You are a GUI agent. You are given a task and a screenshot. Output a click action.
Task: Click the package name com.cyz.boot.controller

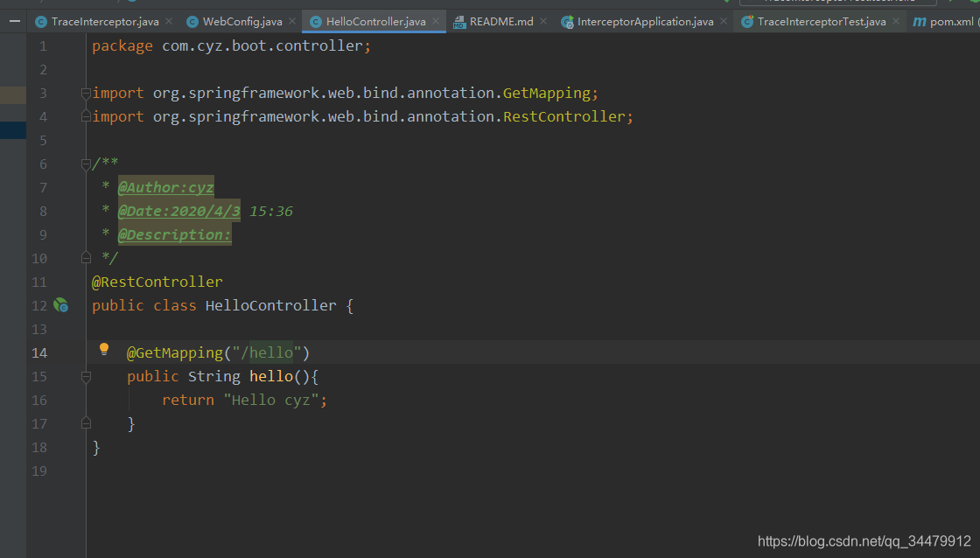262,46
